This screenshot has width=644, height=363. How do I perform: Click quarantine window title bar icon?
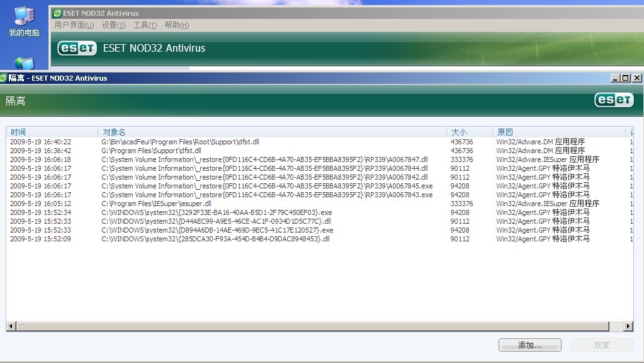(x=3, y=78)
